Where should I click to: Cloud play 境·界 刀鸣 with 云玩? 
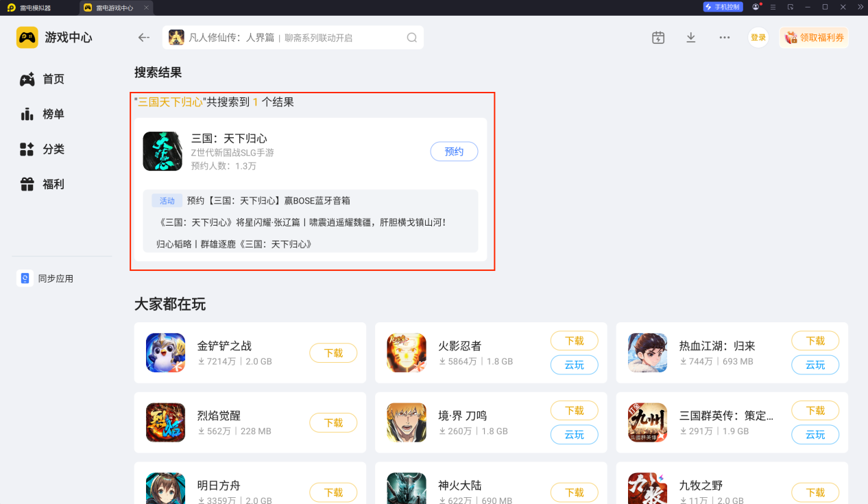pos(575,435)
